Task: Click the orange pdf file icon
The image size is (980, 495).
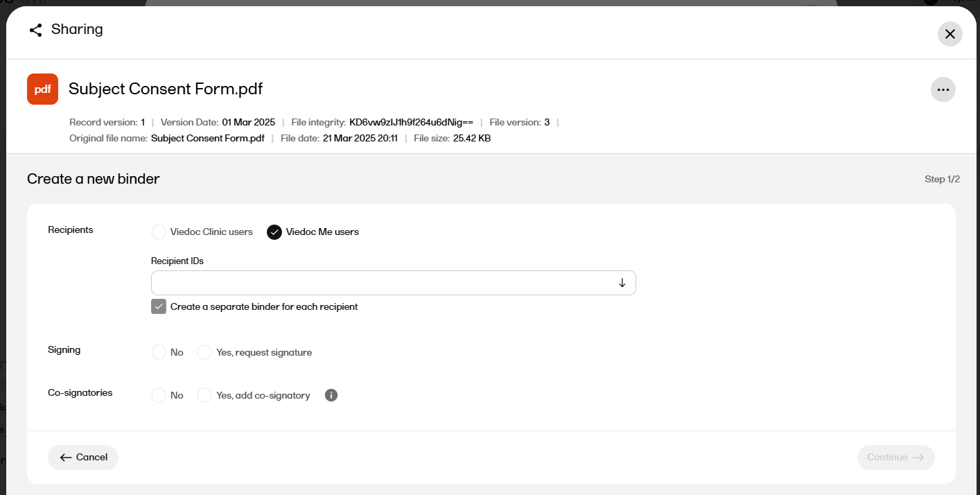Action: [x=42, y=89]
